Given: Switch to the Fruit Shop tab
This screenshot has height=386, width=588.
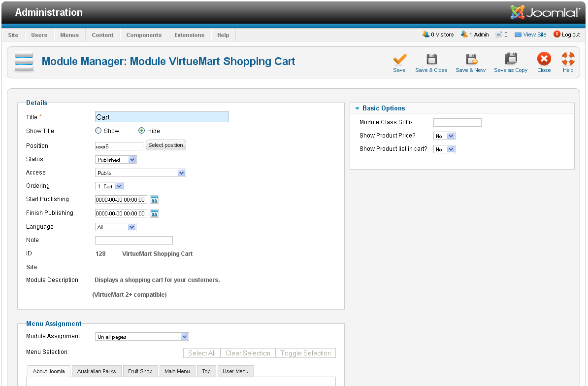Looking at the screenshot, I should pos(140,371).
